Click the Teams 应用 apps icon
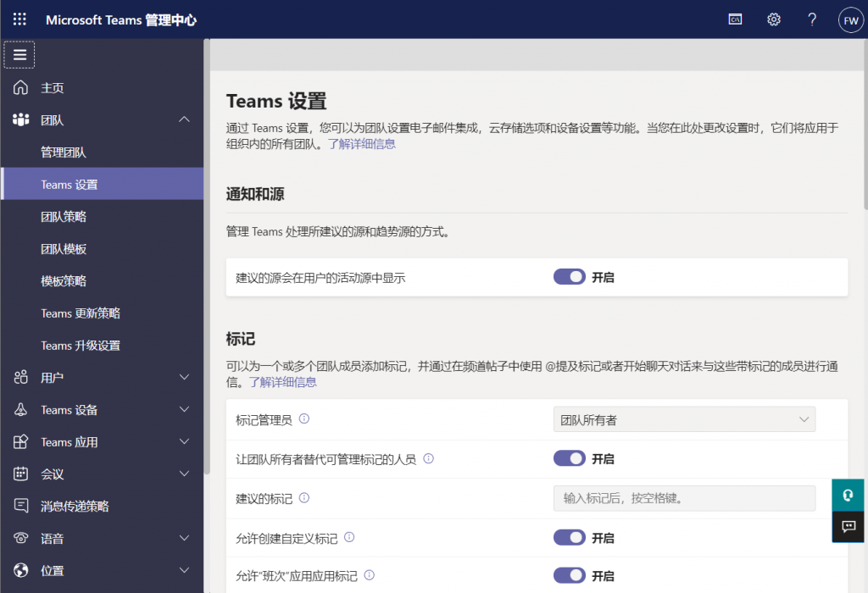The image size is (868, 593). 20,441
